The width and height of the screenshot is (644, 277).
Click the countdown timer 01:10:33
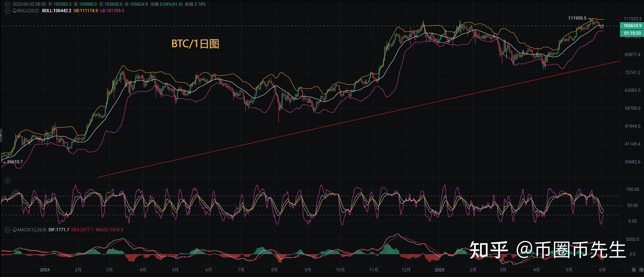[x=632, y=33]
